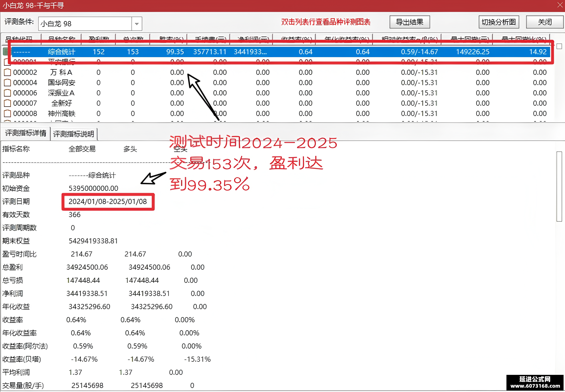Switch to the 评测指标详情 tab
The width and height of the screenshot is (565, 392).
tap(26, 133)
